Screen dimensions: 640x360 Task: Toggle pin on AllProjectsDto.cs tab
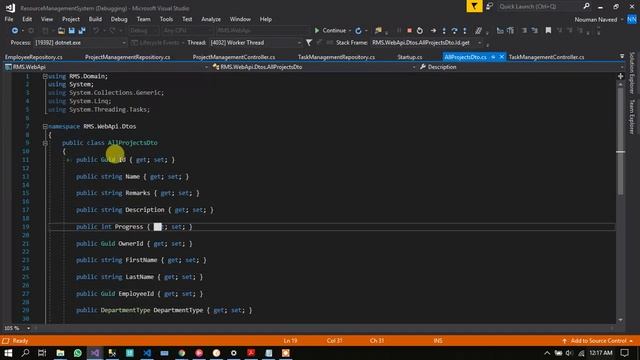click(493, 57)
